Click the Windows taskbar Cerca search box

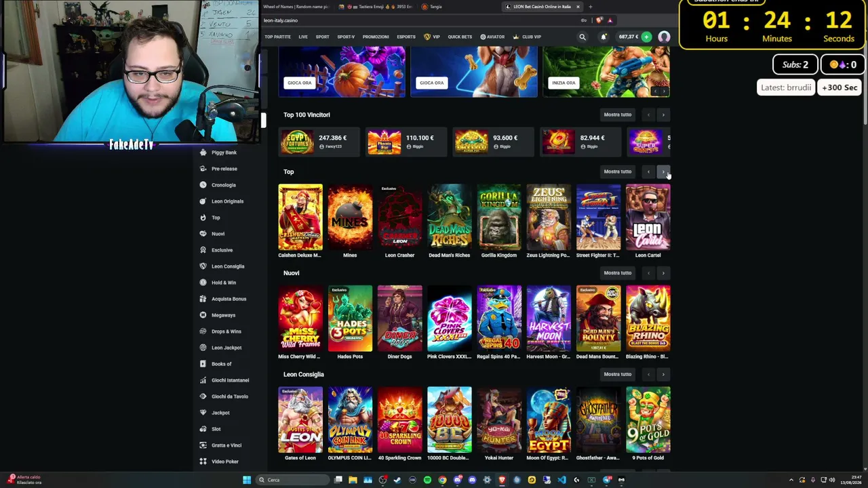coord(292,480)
